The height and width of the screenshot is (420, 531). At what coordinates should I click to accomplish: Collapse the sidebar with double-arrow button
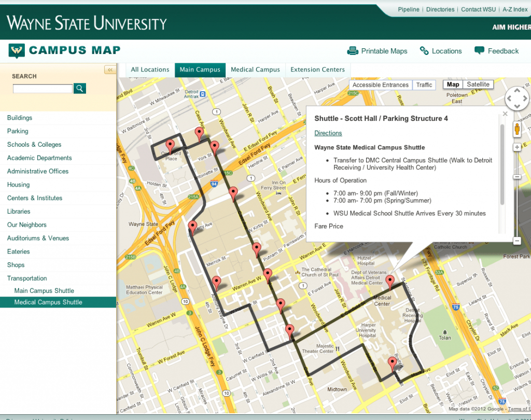[110, 69]
